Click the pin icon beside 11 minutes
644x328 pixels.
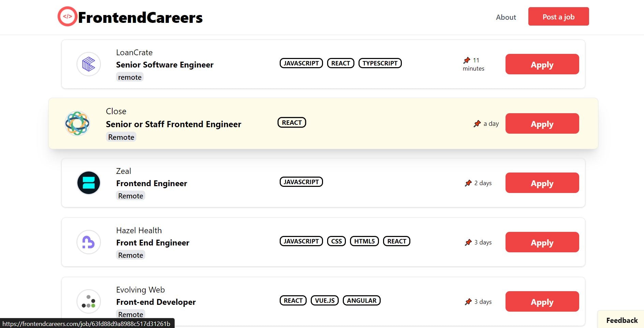coord(467,60)
